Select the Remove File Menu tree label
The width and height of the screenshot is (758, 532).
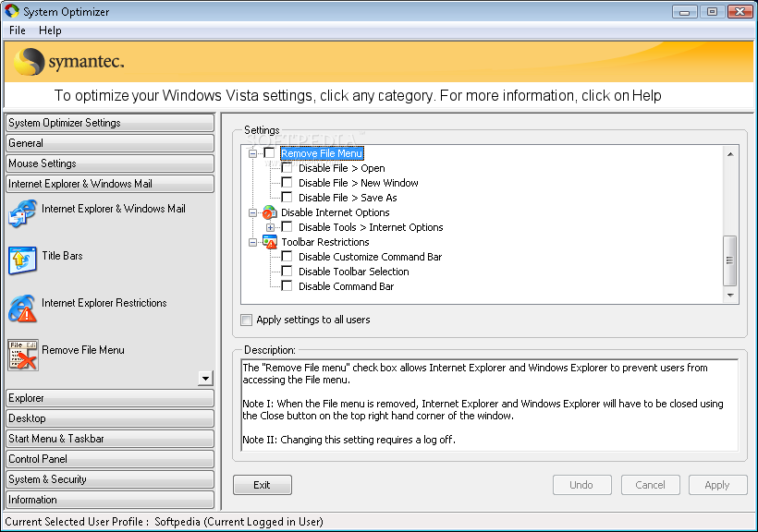tap(322, 153)
